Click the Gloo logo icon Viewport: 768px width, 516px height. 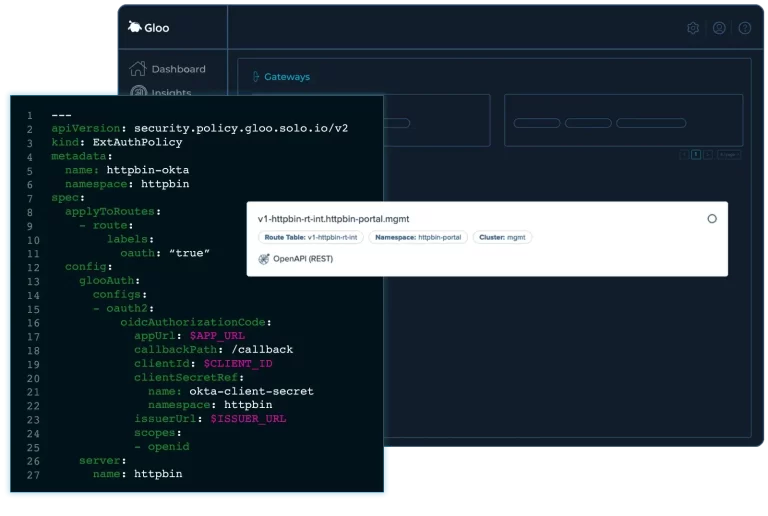[x=135, y=27]
